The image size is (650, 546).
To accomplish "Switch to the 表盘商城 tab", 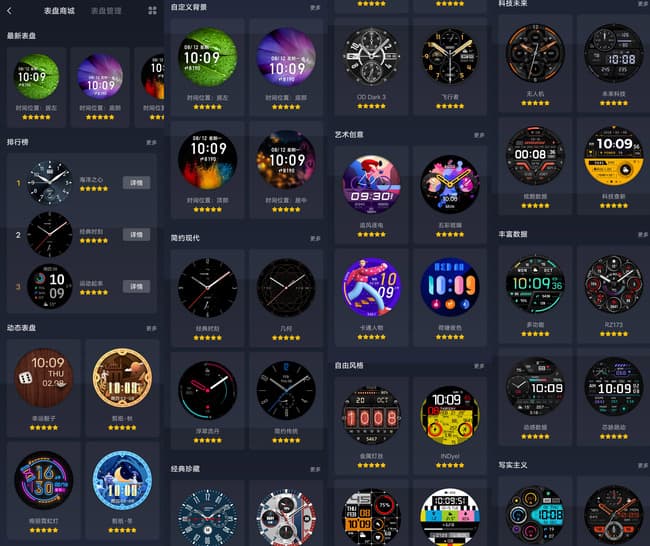I will 59,11.
